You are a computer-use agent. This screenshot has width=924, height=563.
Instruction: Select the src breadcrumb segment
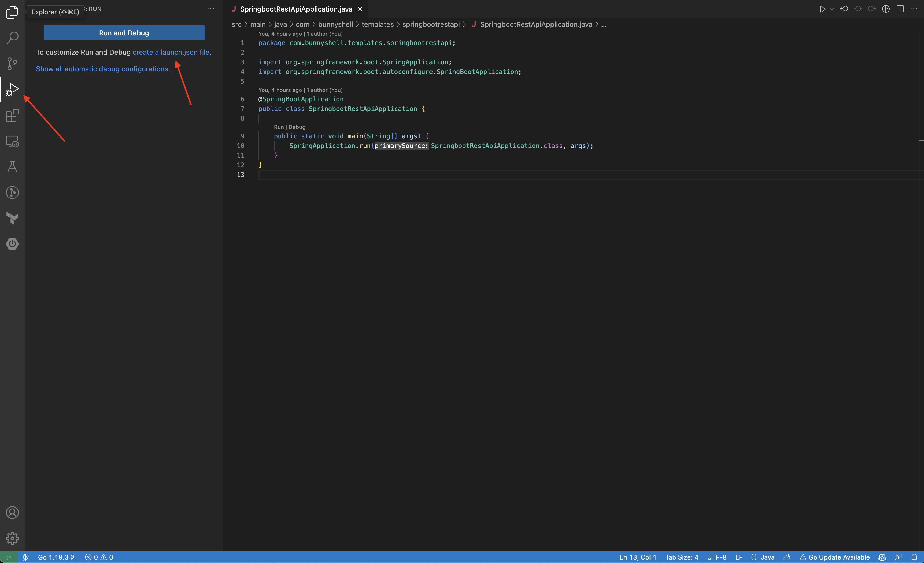[x=236, y=24]
